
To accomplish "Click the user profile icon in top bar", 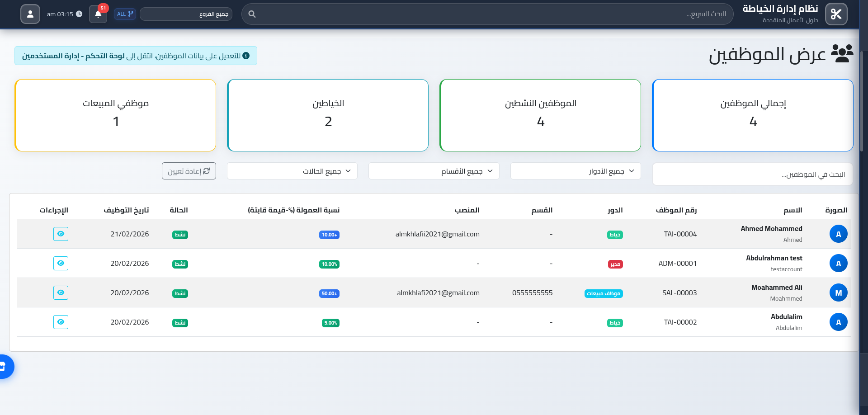I will 30,14.
